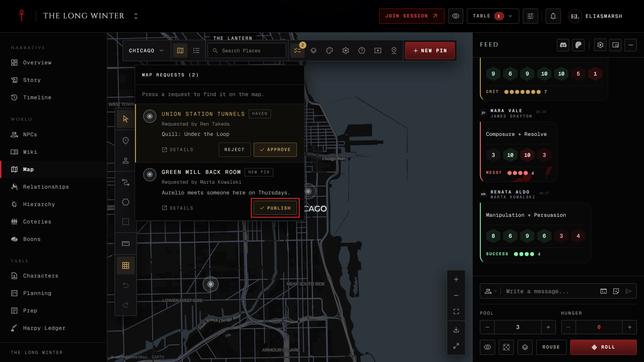644x362 pixels.
Task: Open Feed settings gear
Action: [x=600, y=45]
